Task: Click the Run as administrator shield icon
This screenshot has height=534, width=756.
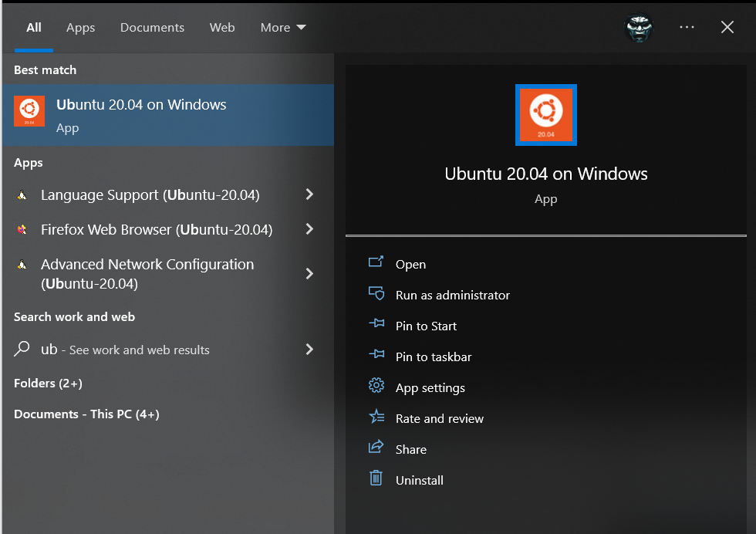Action: [376, 294]
